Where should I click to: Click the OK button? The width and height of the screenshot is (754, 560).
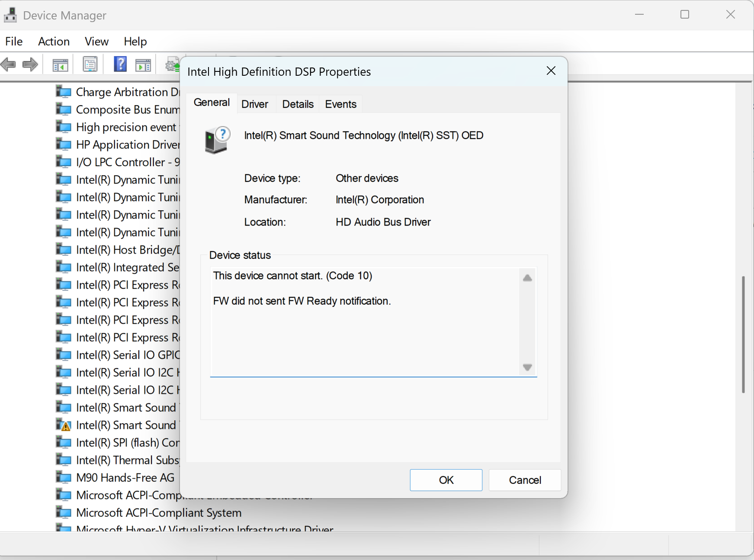click(446, 480)
